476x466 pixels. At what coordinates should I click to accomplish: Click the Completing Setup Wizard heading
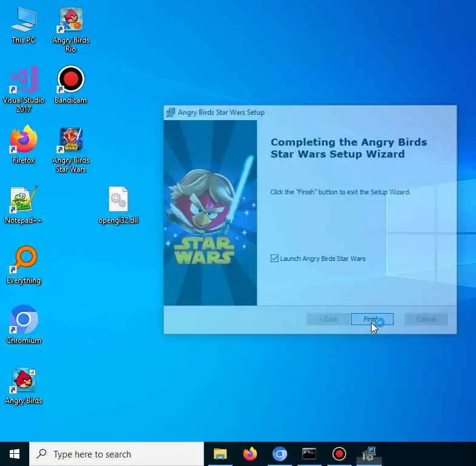348,148
